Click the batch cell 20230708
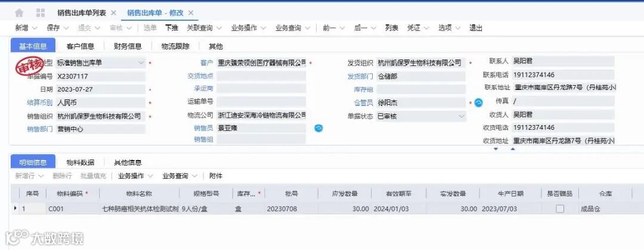The width and height of the screenshot is (644, 250). point(291,209)
